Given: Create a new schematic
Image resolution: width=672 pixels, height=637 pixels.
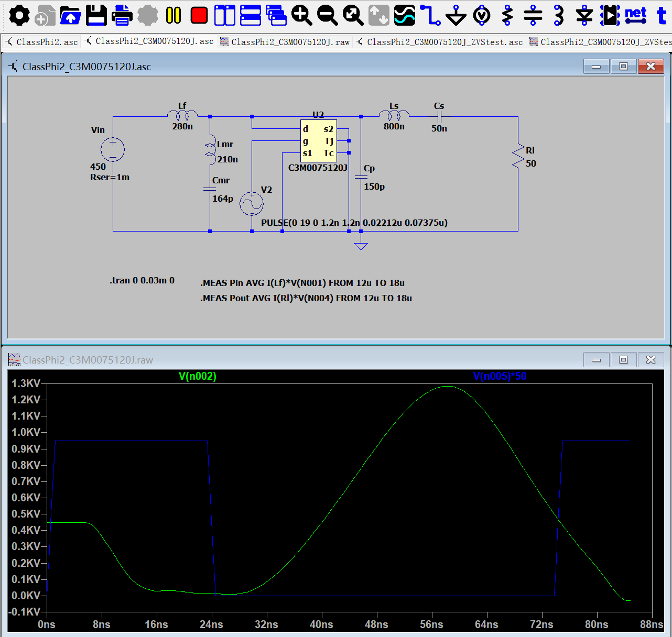Looking at the screenshot, I should point(45,16).
